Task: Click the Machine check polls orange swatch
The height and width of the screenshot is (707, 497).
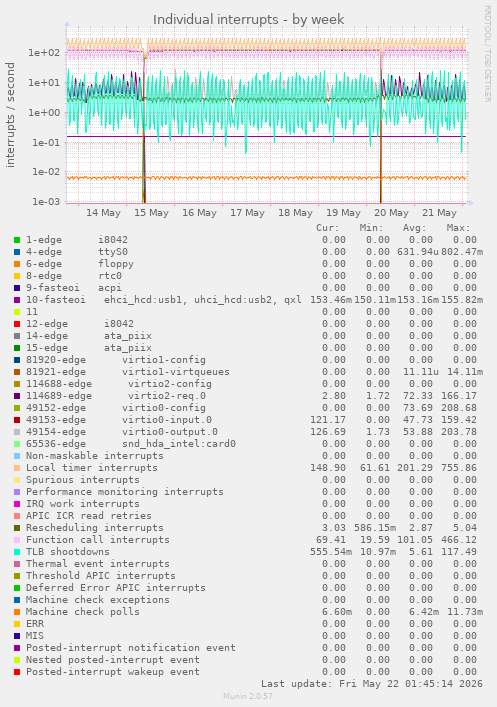Action: (17, 612)
